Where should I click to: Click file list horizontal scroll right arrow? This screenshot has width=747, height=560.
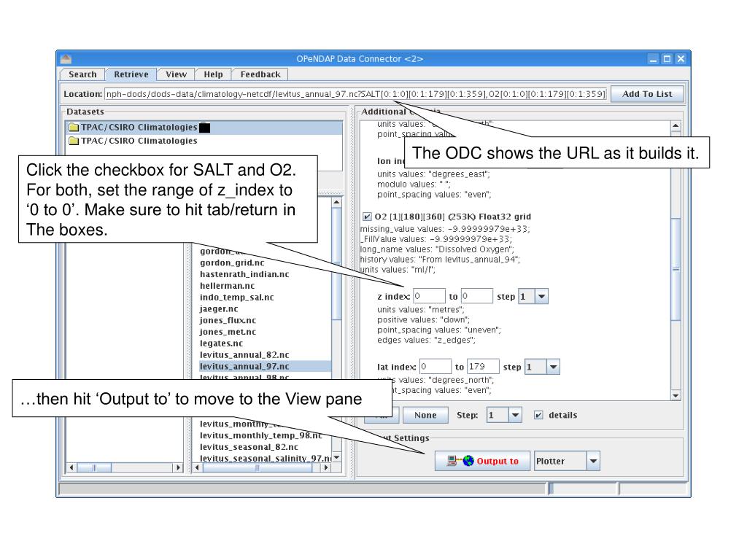click(x=326, y=467)
